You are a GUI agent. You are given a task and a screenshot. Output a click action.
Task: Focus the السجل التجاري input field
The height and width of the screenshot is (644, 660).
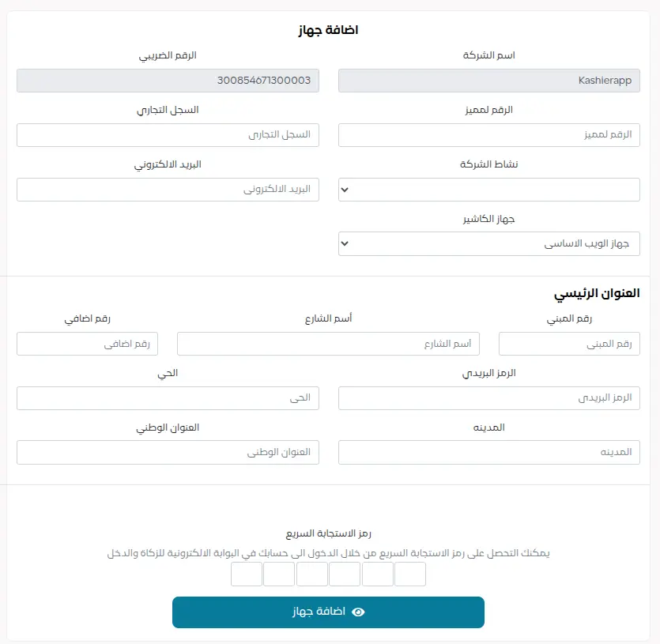point(168,134)
